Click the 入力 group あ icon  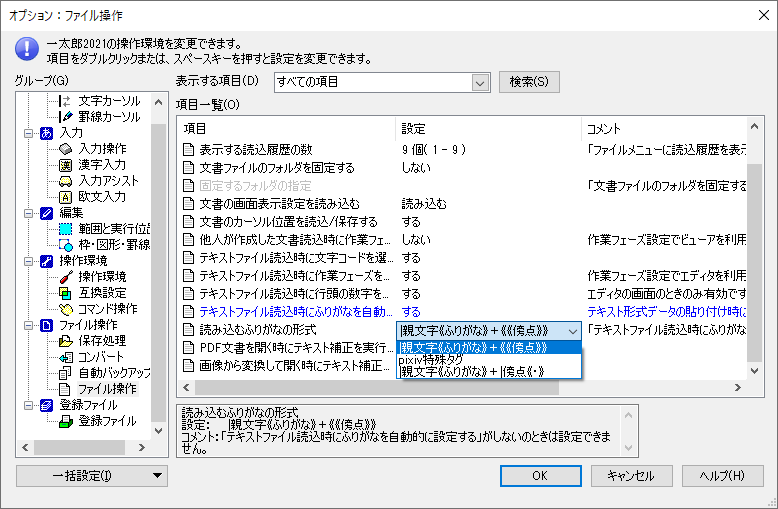point(46,133)
